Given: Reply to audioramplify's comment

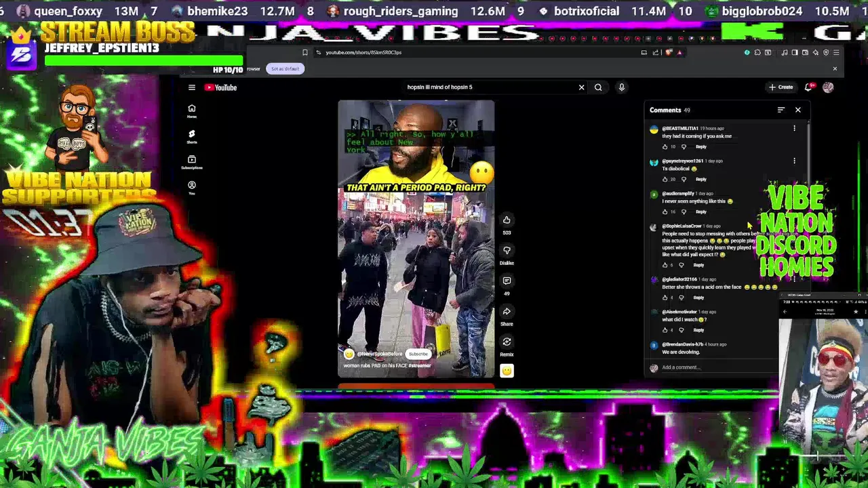Looking at the screenshot, I should (701, 211).
